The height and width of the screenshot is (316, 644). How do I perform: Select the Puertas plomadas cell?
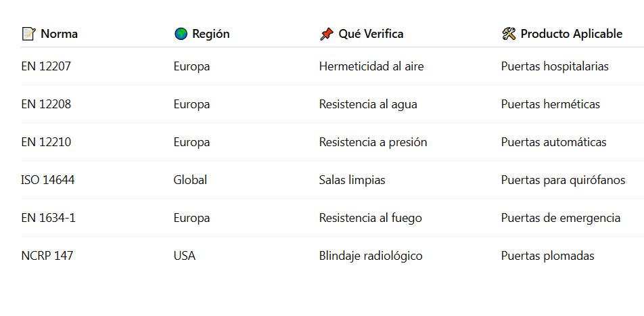[x=547, y=256]
